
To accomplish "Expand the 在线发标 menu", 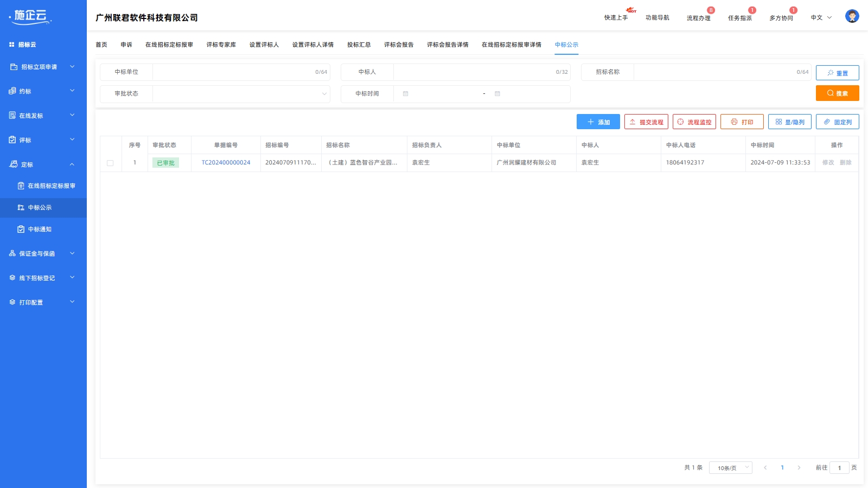I will coord(72,116).
